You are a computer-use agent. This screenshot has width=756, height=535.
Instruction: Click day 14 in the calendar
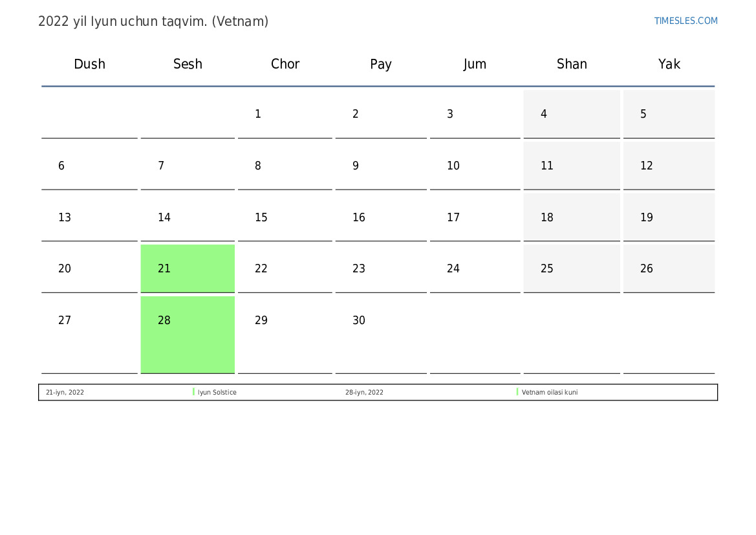pyautogui.click(x=188, y=217)
